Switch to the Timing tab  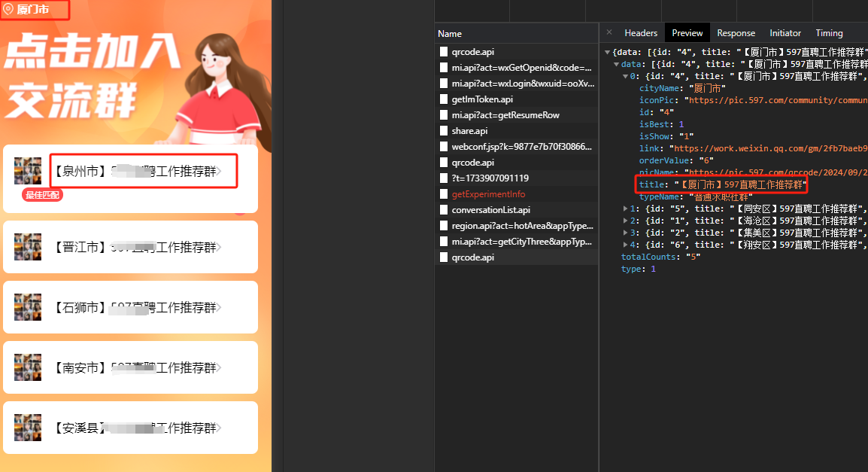click(x=829, y=33)
